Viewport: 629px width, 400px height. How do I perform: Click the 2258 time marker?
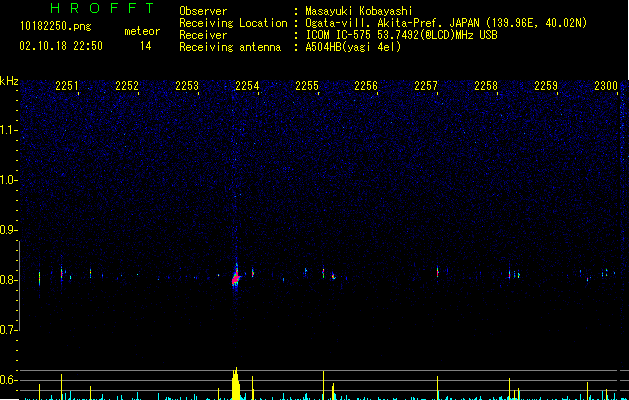click(x=486, y=86)
